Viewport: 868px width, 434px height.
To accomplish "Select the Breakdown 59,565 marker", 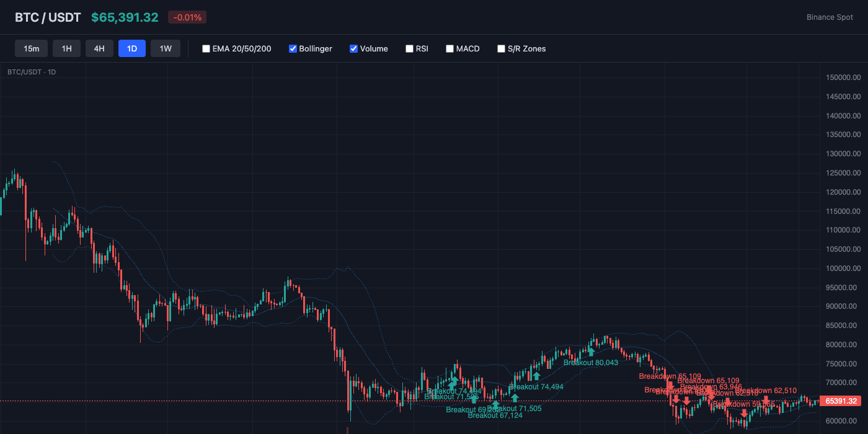I will [744, 404].
